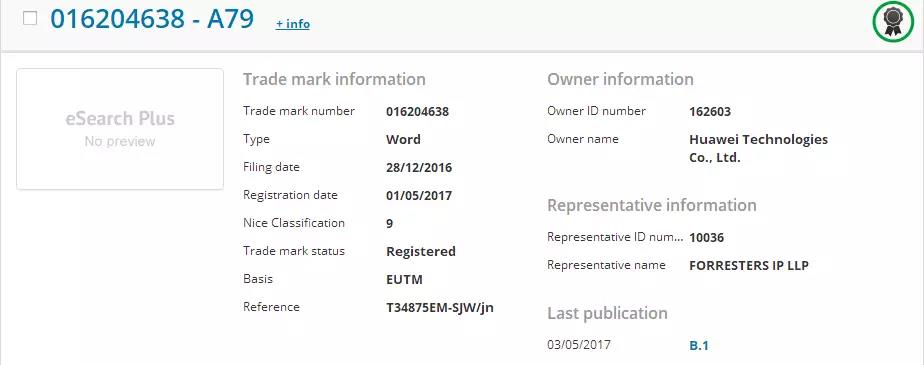Click the green registered certificate ribbon icon
Viewport: 924px width, 365px height.
click(892, 23)
